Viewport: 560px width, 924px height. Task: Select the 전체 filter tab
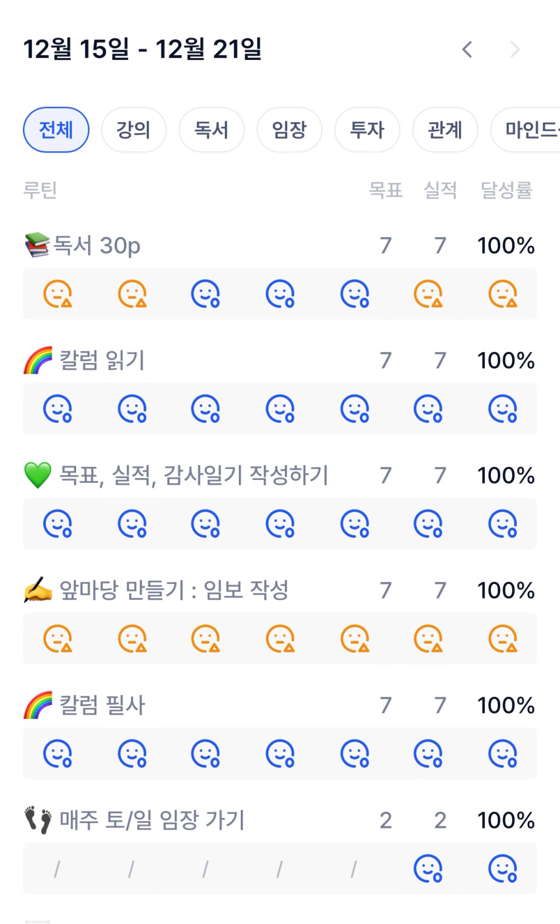(56, 129)
